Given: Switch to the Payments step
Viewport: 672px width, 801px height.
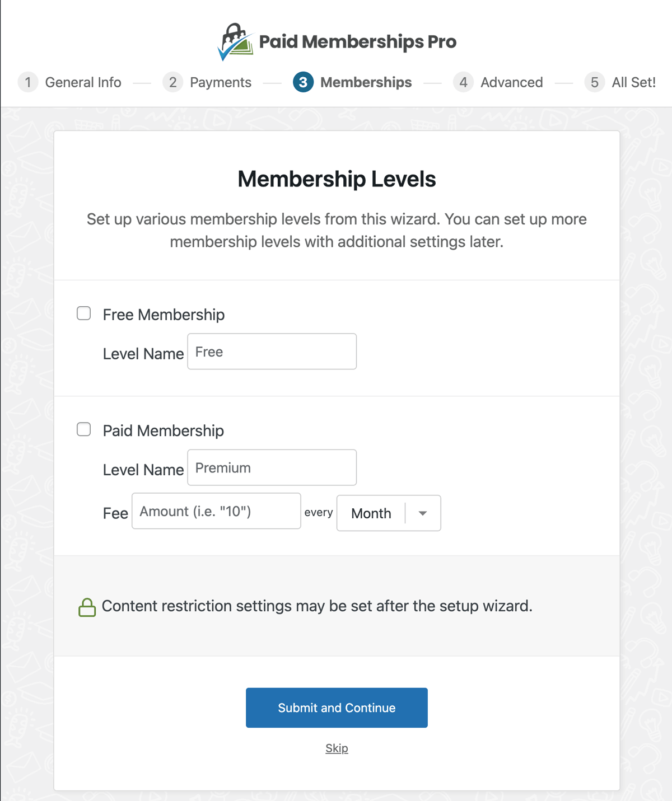Looking at the screenshot, I should [220, 82].
